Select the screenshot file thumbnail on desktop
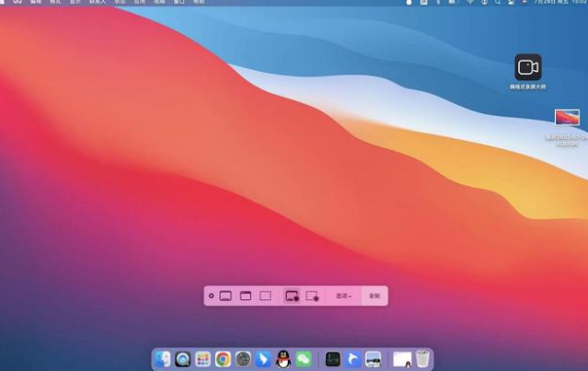 click(x=567, y=118)
